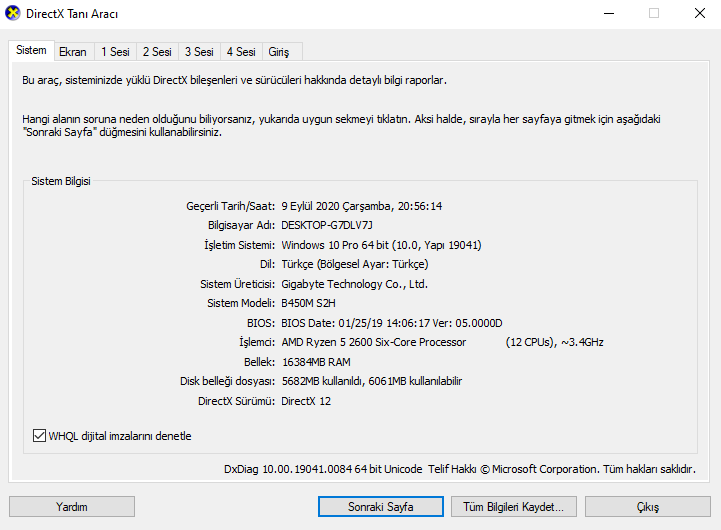
Task: Open the 1 Sesi tab
Action: pos(115,52)
